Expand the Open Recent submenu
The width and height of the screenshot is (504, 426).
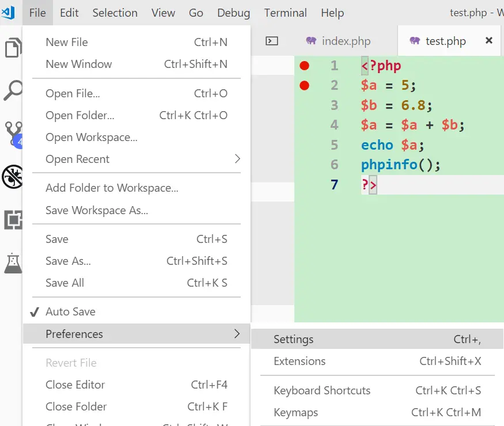tap(78, 159)
